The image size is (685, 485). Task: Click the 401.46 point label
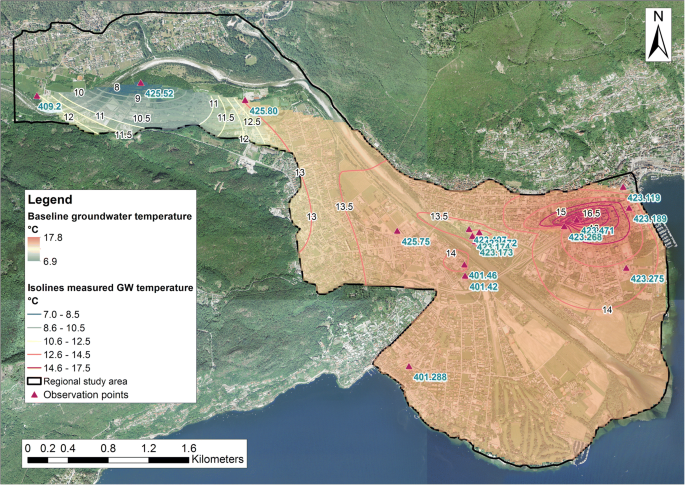coord(483,275)
